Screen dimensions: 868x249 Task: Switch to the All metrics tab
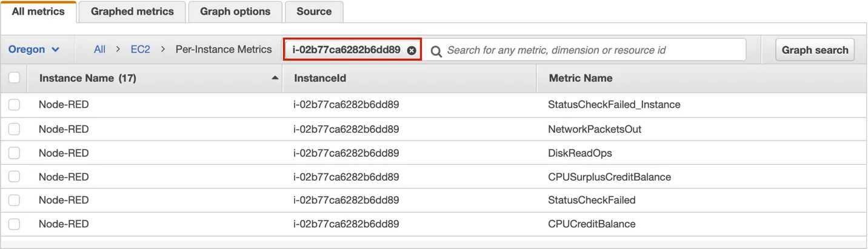(x=39, y=12)
